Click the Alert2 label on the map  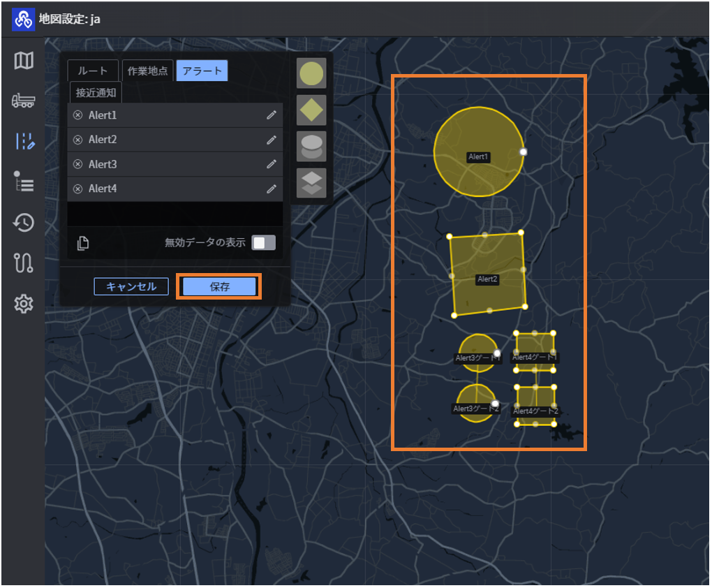[487, 279]
